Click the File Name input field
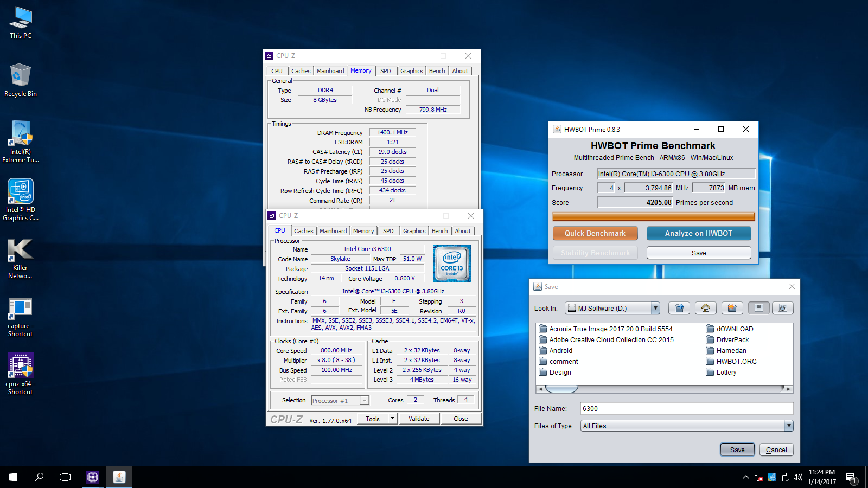This screenshot has width=868, height=488. [x=687, y=409]
